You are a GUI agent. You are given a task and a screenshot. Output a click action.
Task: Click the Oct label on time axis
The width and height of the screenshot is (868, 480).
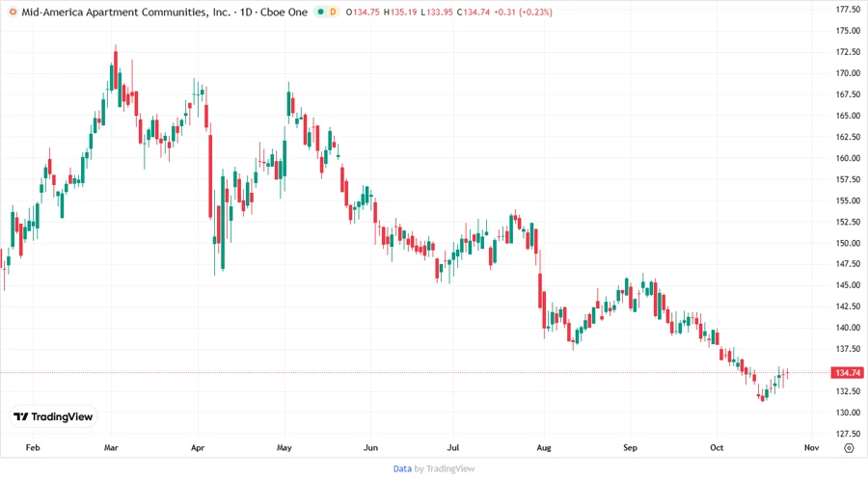coord(717,447)
